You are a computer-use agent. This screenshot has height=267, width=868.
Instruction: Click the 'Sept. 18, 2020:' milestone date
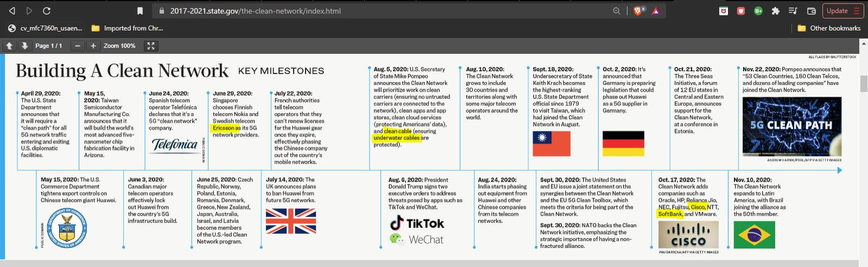(x=553, y=70)
